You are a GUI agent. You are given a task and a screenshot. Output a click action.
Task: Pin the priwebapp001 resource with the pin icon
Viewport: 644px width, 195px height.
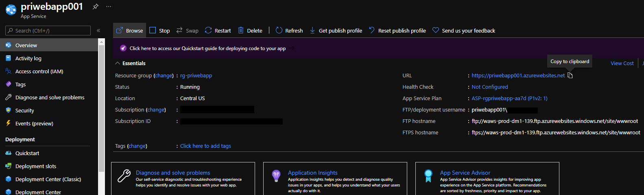pos(95,7)
